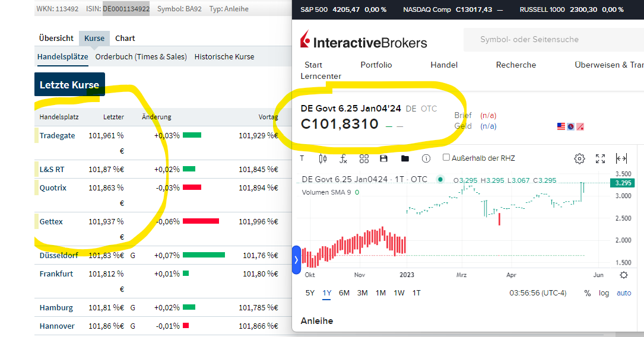Image resolution: width=644 pixels, height=337 pixels.
Task: Open the Tradegate exchange link
Action: tap(57, 135)
